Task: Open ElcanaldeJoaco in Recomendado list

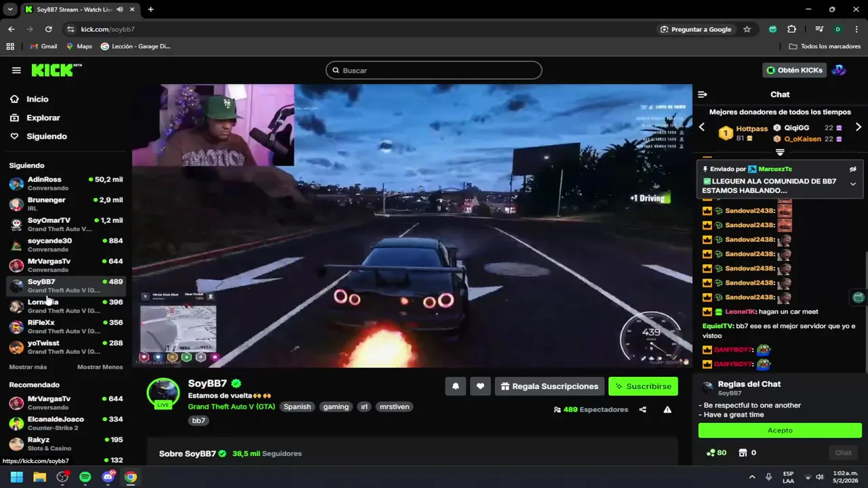Action: pyautogui.click(x=66, y=424)
